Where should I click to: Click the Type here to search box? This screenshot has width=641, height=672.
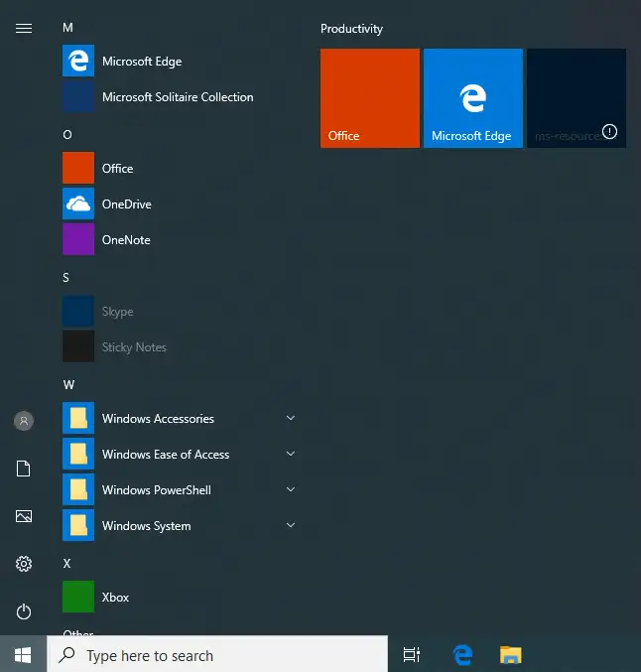pos(217,654)
